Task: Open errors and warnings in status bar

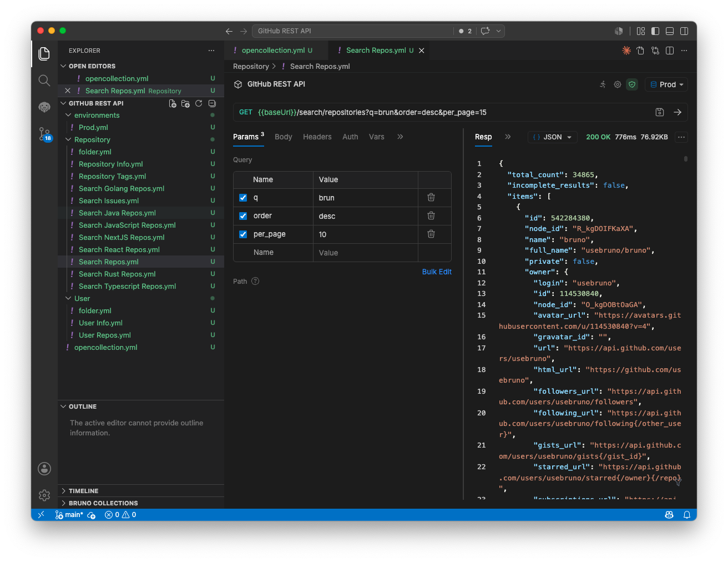Action: (x=120, y=515)
